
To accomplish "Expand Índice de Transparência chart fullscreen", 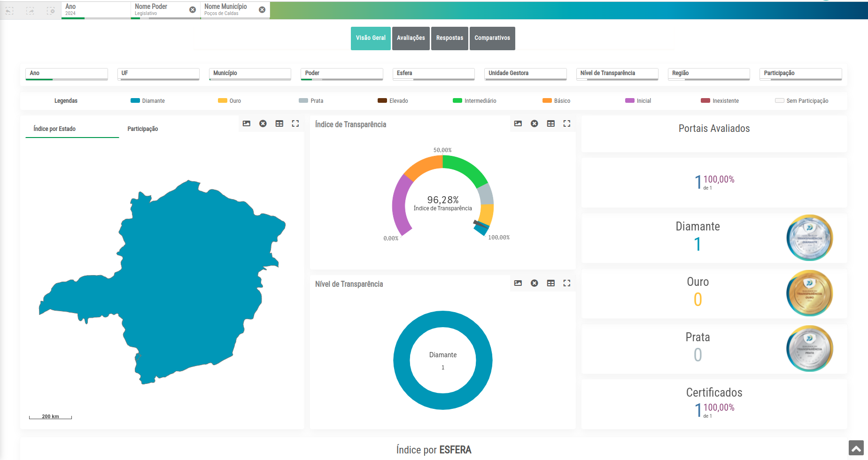I will (567, 123).
